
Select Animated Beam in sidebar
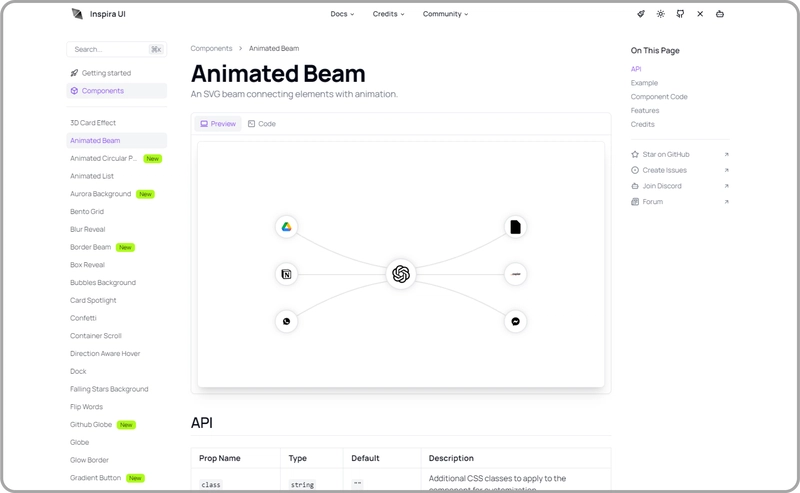click(116, 140)
